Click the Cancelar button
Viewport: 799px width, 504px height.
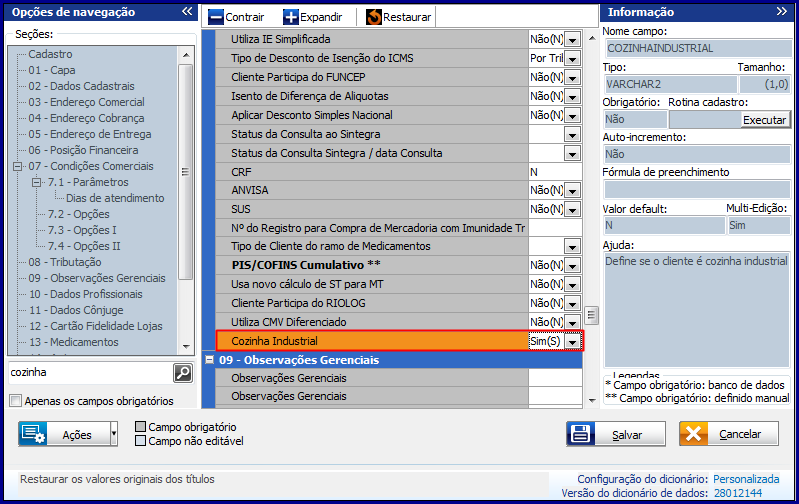pos(729,434)
